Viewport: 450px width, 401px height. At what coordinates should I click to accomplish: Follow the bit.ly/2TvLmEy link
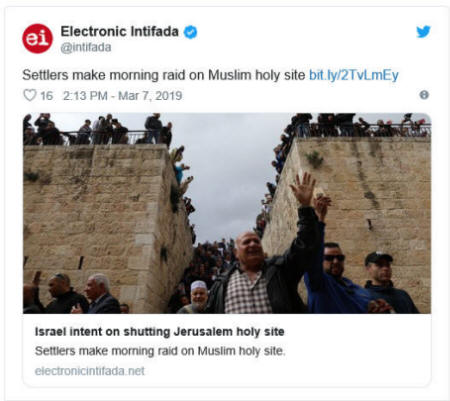click(354, 75)
